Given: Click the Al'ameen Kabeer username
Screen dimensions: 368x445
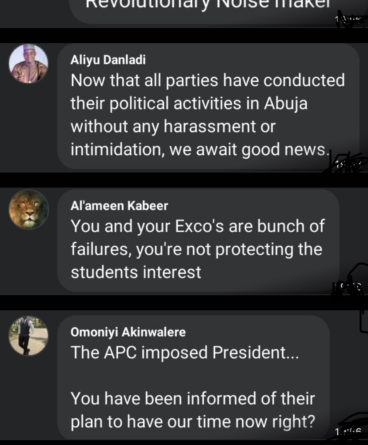Looking at the screenshot, I should click(119, 206).
